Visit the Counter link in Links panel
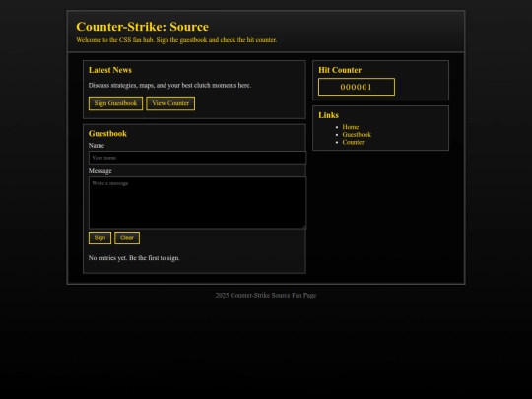Screen dimensions: 532x399 (354, 142)
